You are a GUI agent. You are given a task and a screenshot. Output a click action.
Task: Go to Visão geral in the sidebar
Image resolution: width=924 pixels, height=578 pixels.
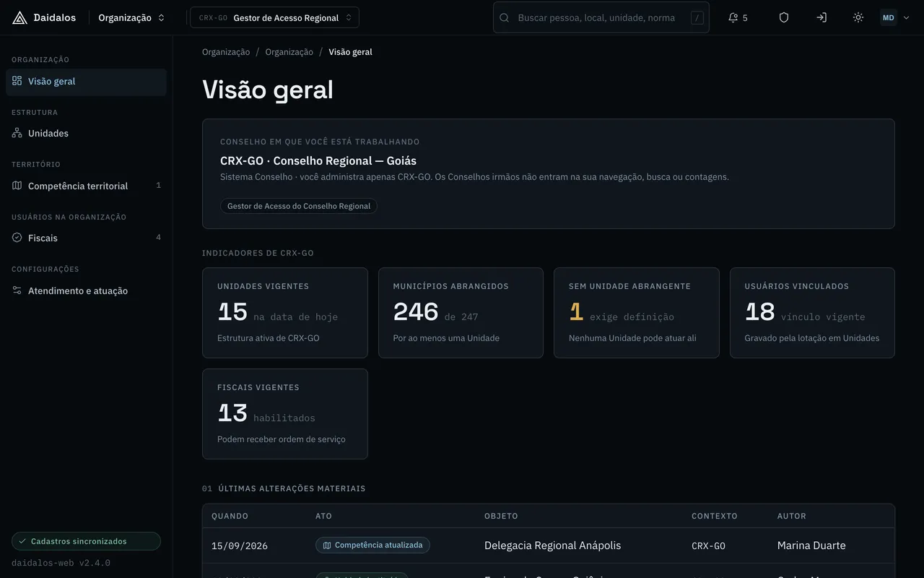pos(86,82)
